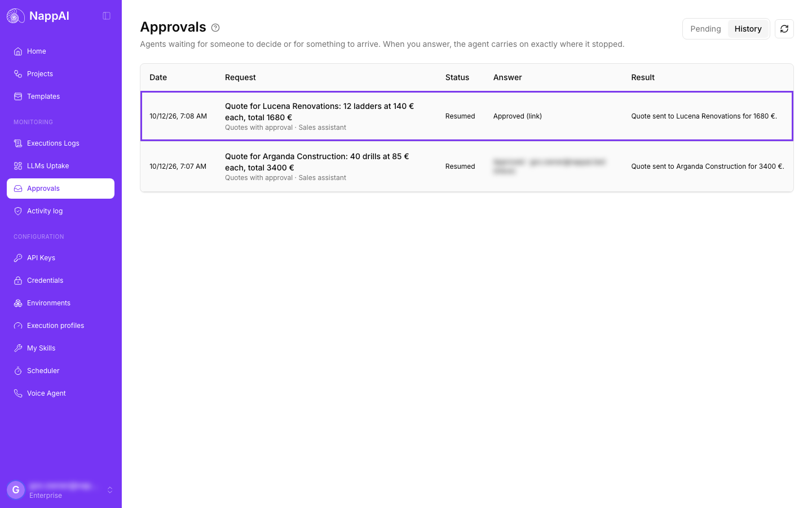812x508 pixels.
Task: Open the Scheduler page
Action: click(x=60, y=371)
